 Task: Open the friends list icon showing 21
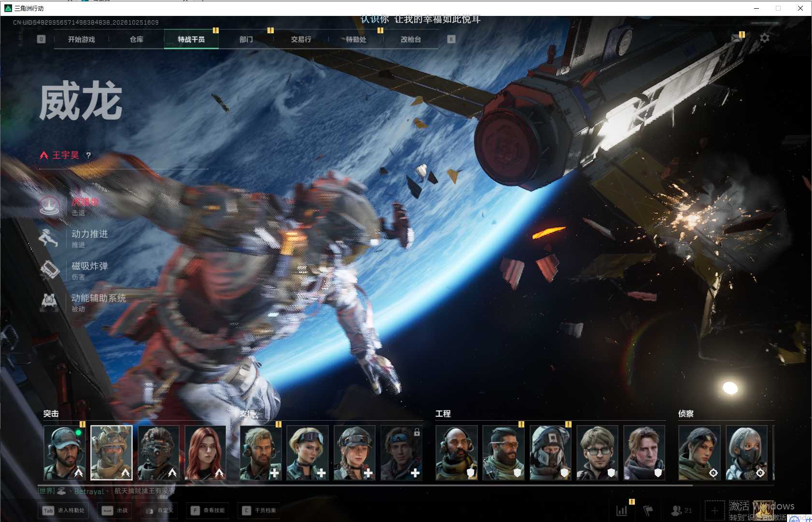[682, 510]
